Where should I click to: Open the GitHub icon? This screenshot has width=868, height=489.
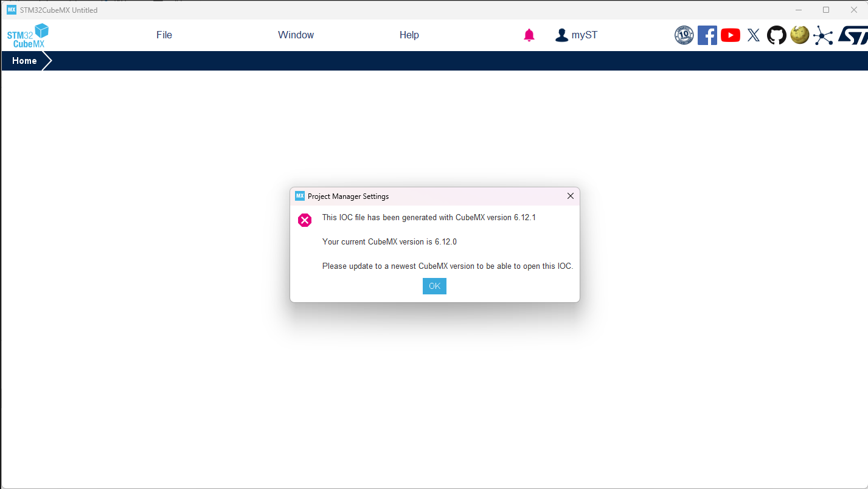[777, 35]
